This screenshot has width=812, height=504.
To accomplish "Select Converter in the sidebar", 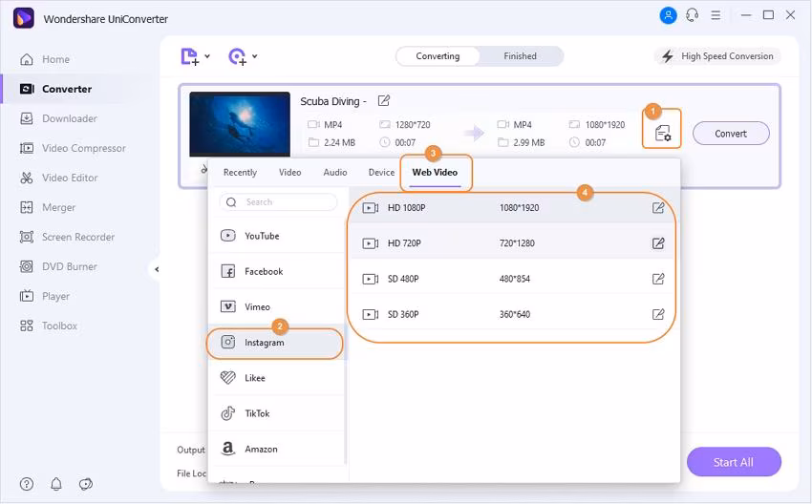I will click(55, 89).
